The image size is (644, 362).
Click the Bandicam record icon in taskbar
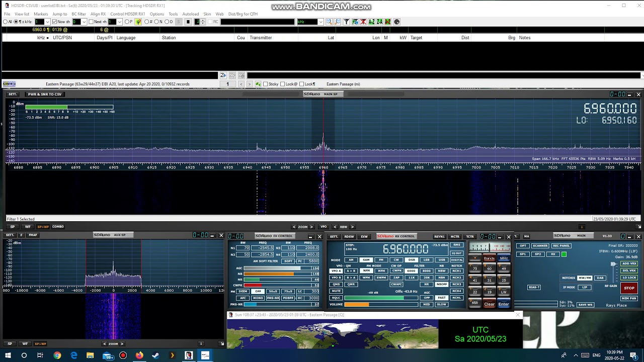click(x=123, y=355)
